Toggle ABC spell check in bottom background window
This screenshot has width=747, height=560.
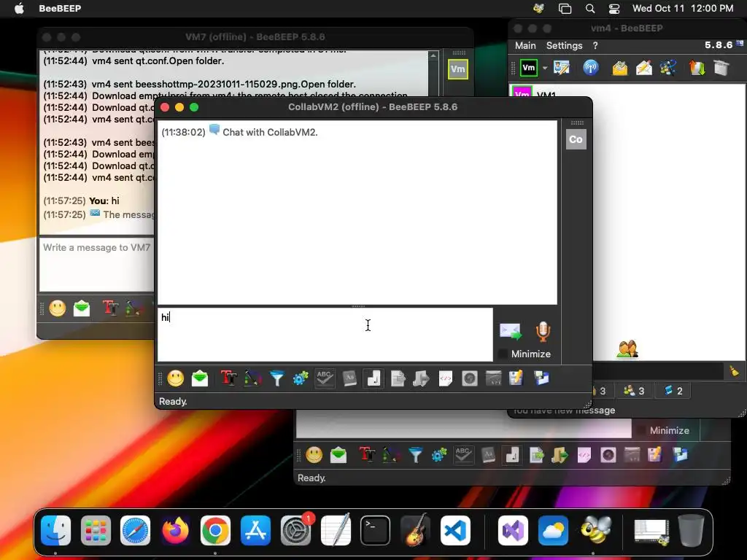(463, 455)
